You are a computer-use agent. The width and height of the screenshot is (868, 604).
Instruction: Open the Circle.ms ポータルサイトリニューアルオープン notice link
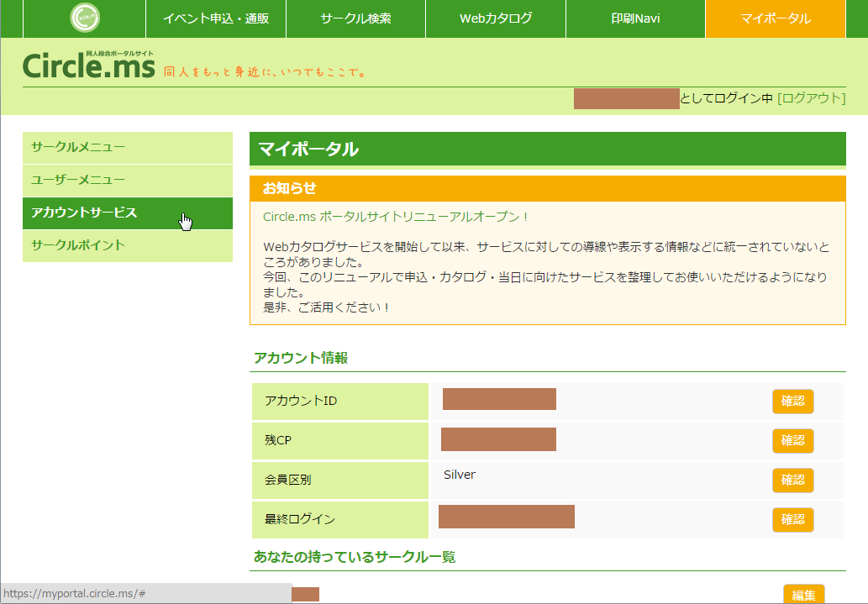(x=395, y=217)
